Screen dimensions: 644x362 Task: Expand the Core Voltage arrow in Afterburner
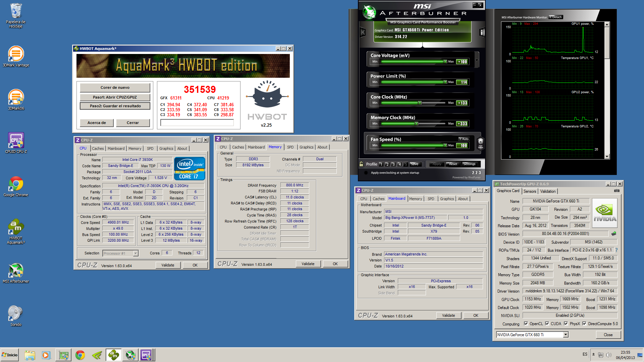pyautogui.click(x=477, y=61)
